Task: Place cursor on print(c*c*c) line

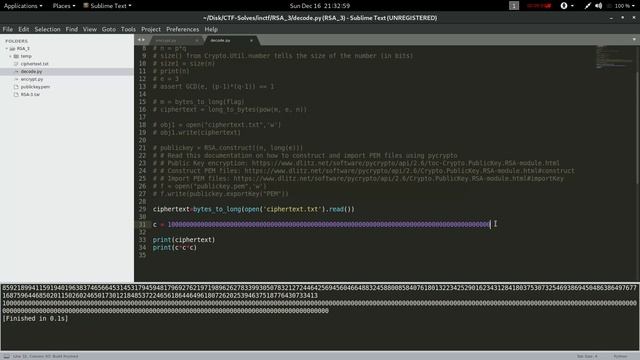Action: click(x=175, y=248)
